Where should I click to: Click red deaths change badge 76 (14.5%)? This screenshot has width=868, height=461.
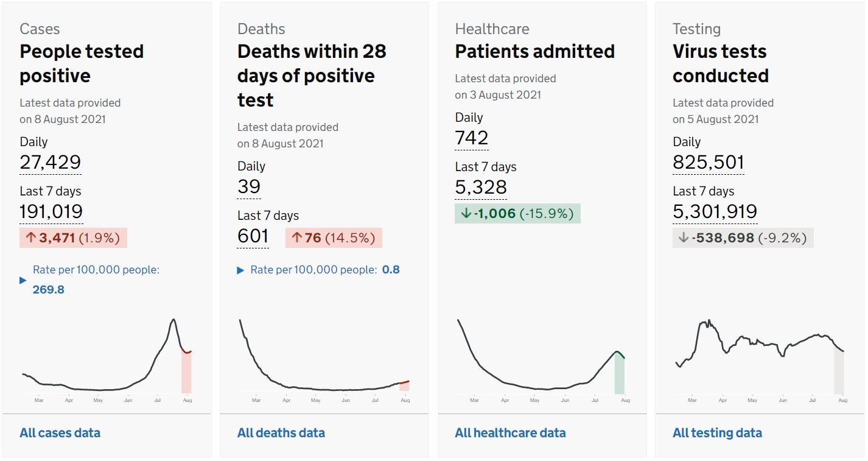pos(334,238)
